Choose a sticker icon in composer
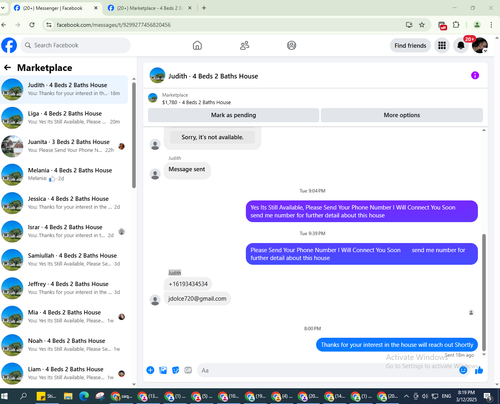 coord(175,370)
